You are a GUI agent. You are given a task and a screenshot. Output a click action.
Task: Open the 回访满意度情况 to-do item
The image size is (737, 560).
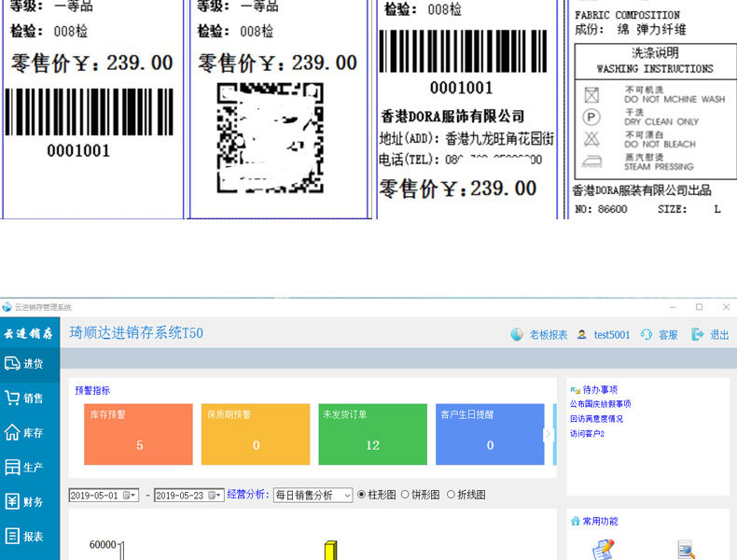tap(596, 418)
